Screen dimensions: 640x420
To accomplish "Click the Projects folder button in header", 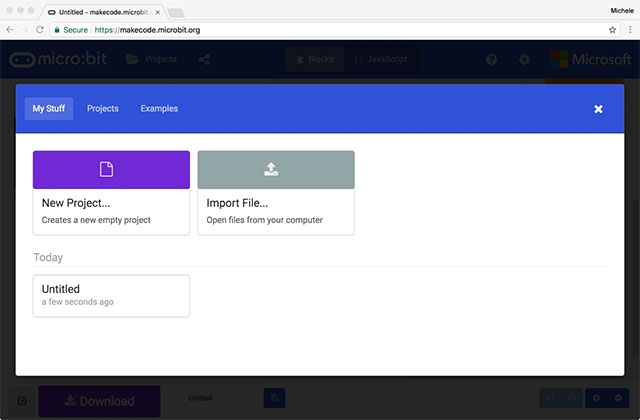I will [x=151, y=60].
